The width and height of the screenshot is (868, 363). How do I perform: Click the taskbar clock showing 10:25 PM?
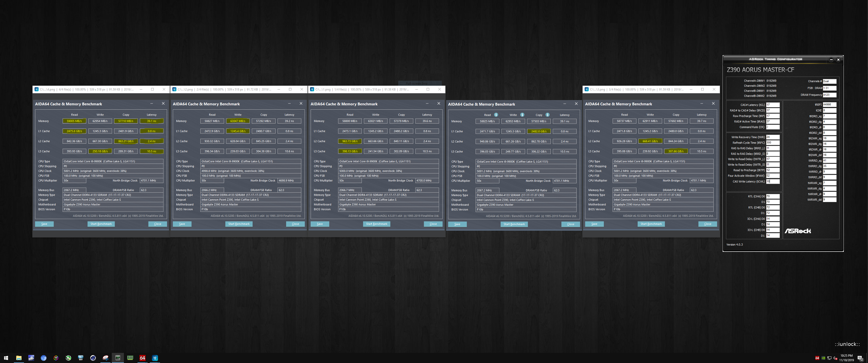(x=846, y=358)
